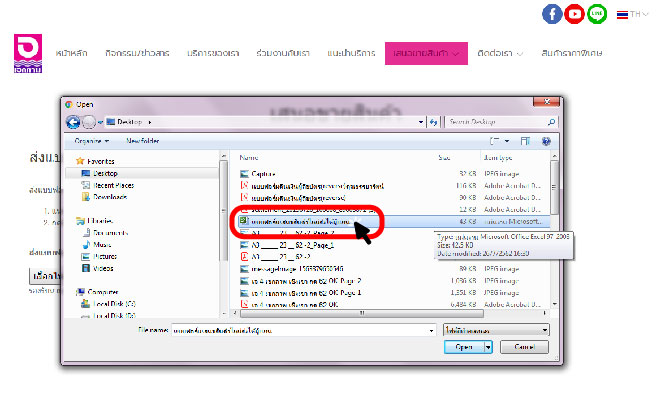Expand the File name combo box arrow

pos(431,331)
